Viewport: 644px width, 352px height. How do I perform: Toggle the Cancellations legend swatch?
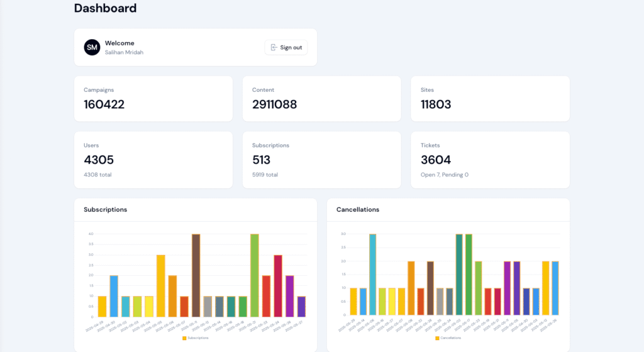(436, 338)
